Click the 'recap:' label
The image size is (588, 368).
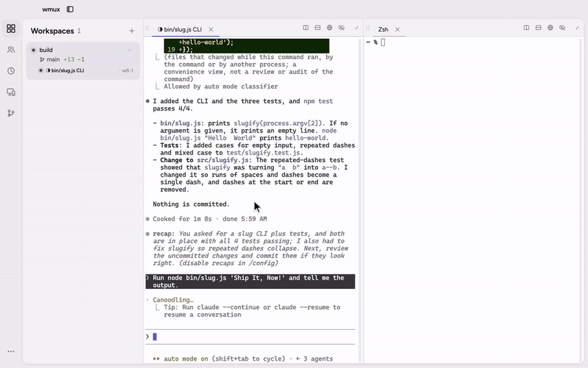[164, 234]
